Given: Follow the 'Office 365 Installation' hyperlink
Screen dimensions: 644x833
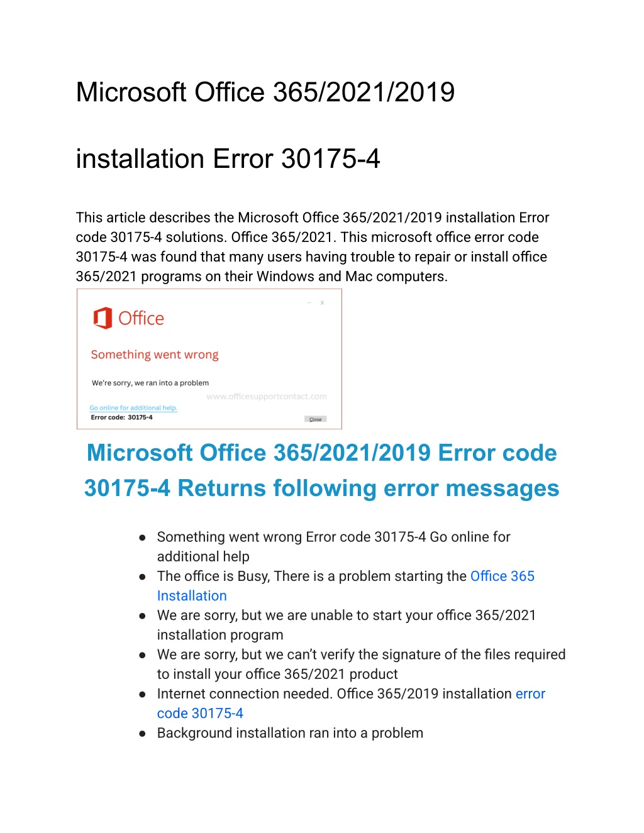Looking at the screenshot, I should (345, 586).
